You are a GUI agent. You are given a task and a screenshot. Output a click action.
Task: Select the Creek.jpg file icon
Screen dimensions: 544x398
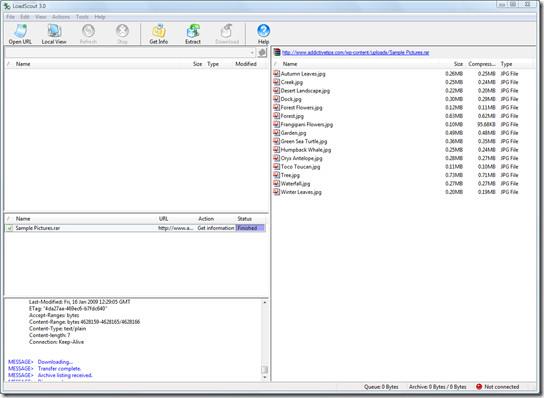pos(277,82)
